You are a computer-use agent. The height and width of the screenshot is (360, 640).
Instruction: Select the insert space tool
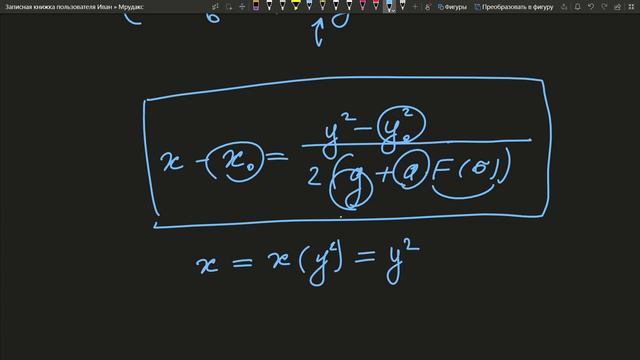(242, 7)
